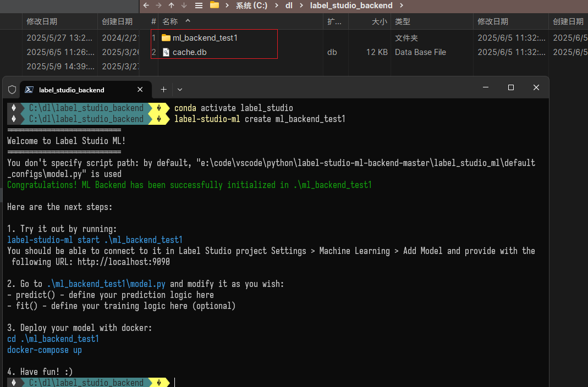Click PowerShell icon on terminal tab
Viewport: 588px width, 387px height.
[29, 90]
